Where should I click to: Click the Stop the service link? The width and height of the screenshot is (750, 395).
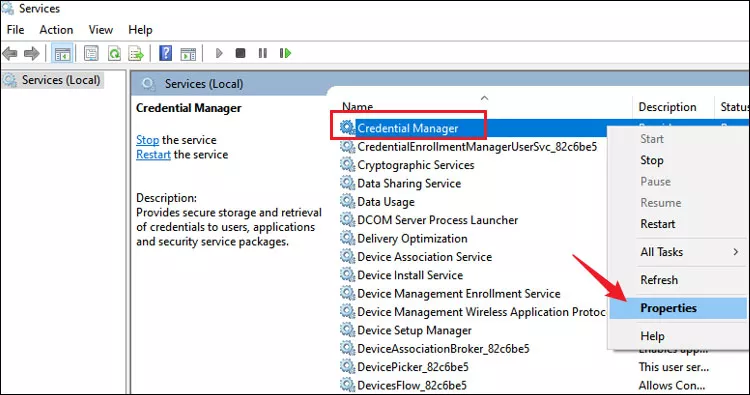[x=147, y=140]
